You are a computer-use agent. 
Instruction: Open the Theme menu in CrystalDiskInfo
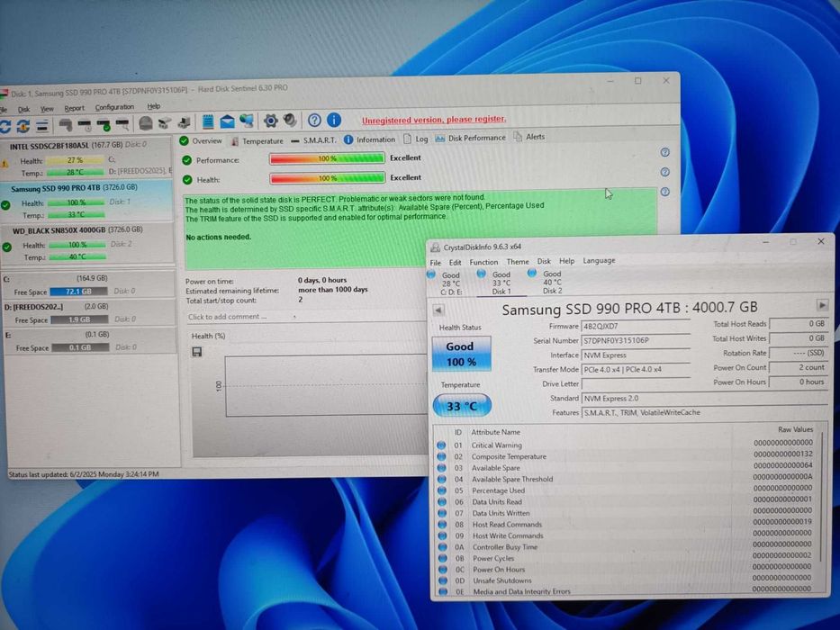click(518, 261)
